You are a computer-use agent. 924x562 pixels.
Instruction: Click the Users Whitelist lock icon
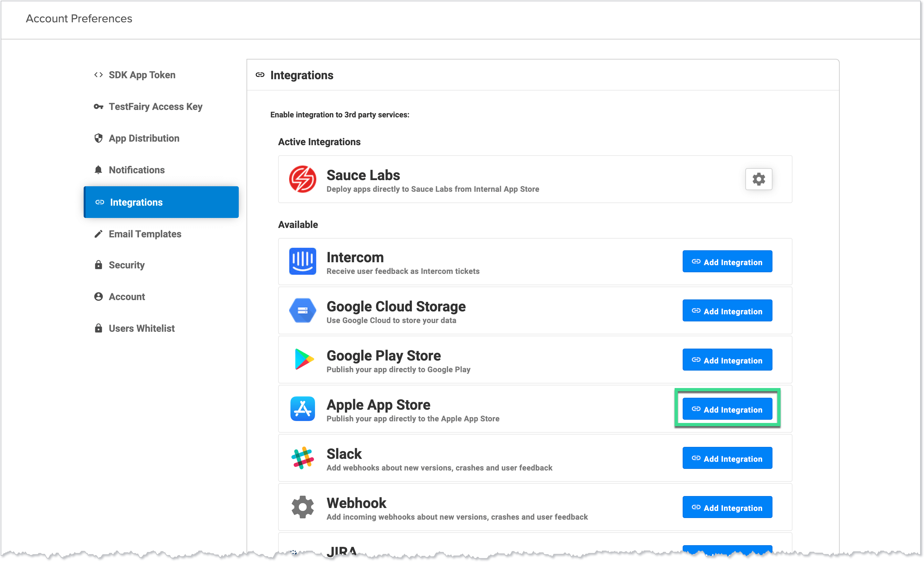[x=98, y=328]
